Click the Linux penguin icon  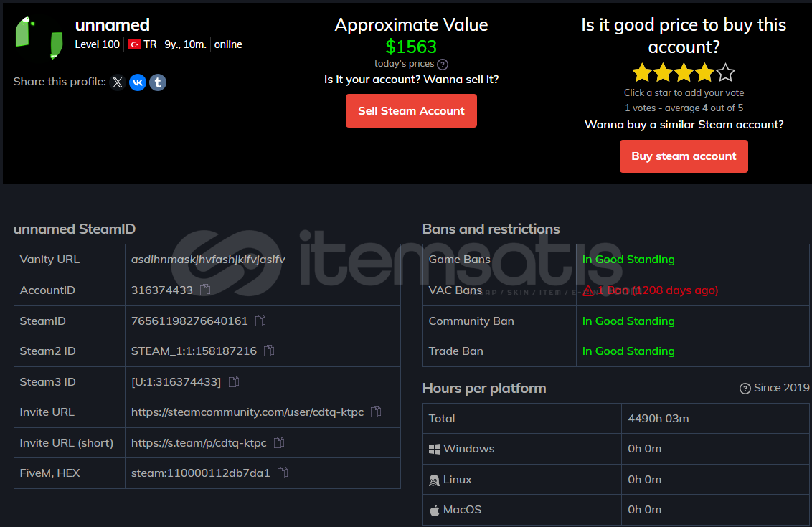click(434, 480)
